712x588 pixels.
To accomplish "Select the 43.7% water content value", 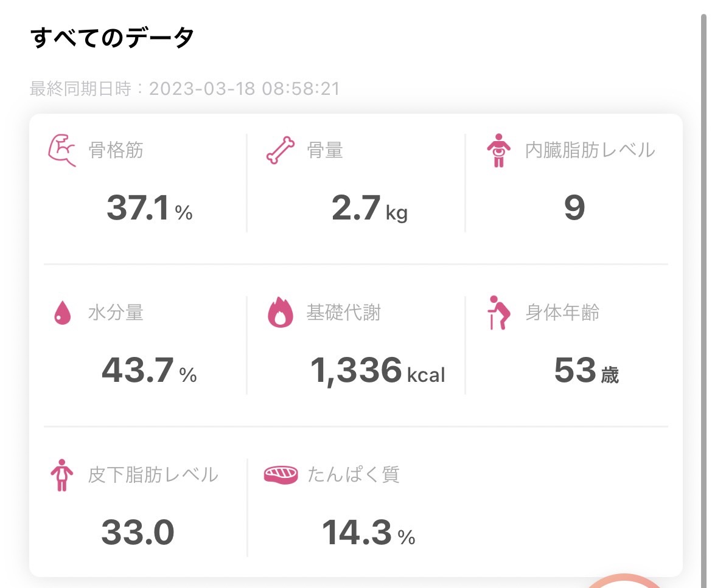I will click(149, 370).
